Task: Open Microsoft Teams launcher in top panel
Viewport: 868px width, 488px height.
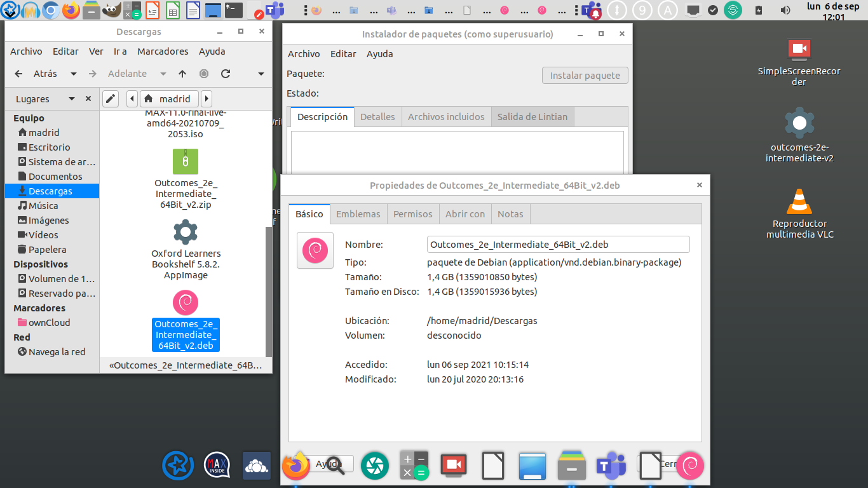Action: tap(275, 10)
